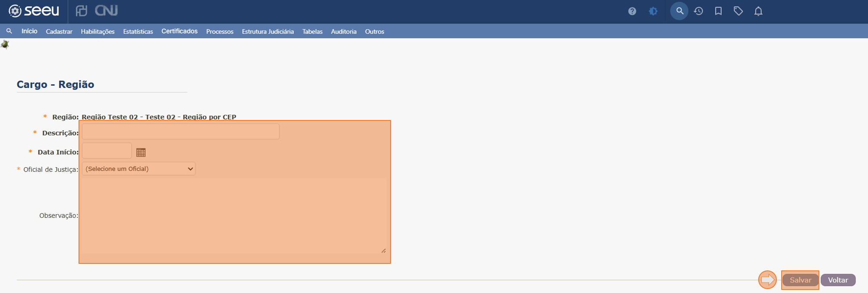Expand the Oficial de Justiça dropdown

[138, 169]
